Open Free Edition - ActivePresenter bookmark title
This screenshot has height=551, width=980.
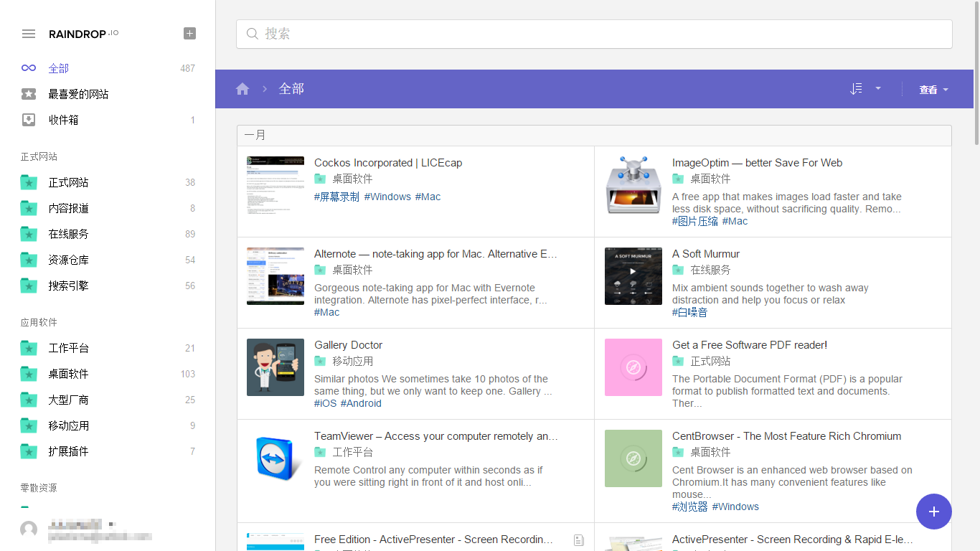433,540
